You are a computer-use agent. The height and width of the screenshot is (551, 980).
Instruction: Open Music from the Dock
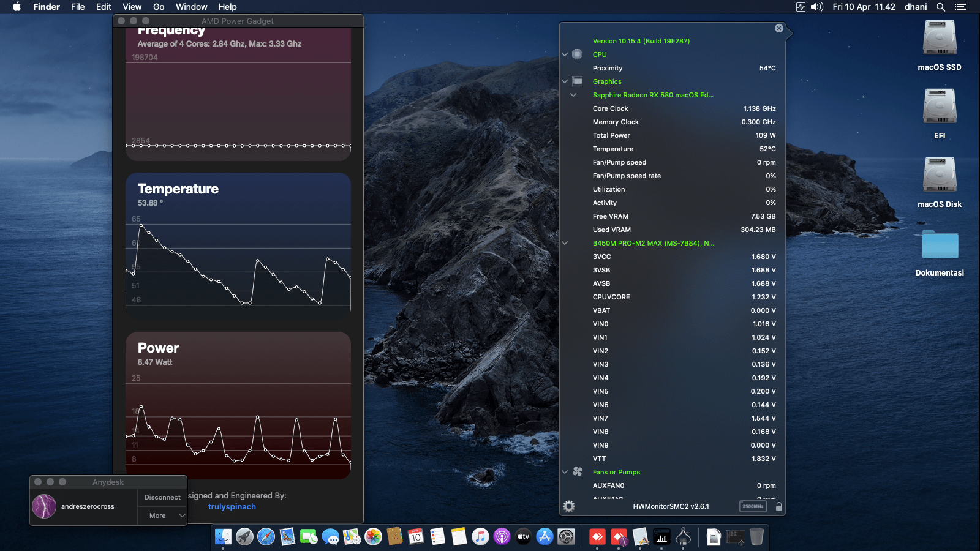[x=480, y=537]
